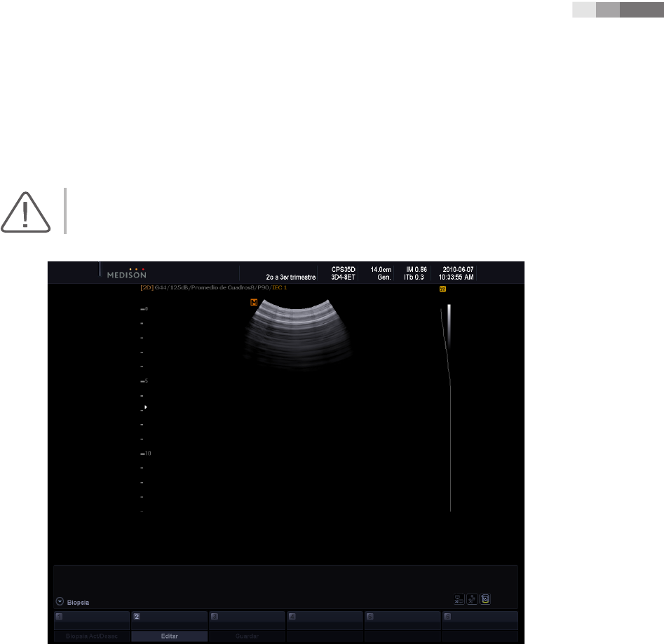The height and width of the screenshot is (644, 664).
Task: Click the yellow disk storage status icon
Action: (485, 599)
